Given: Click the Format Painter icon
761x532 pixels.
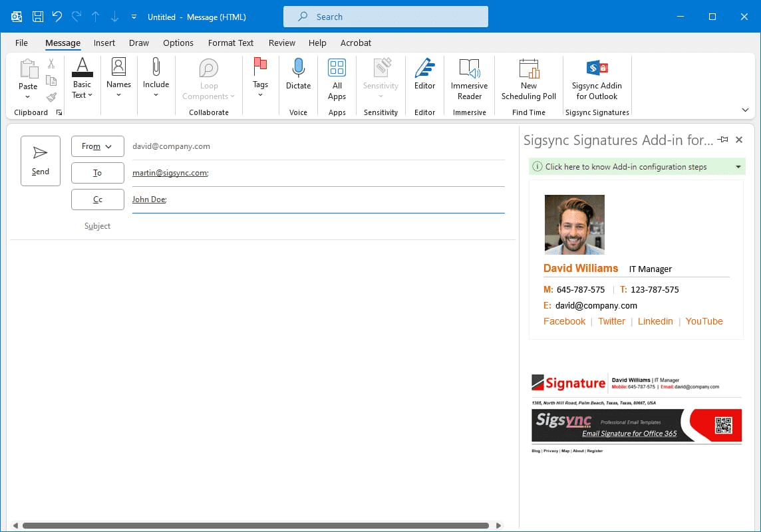Looking at the screenshot, I should 51,97.
